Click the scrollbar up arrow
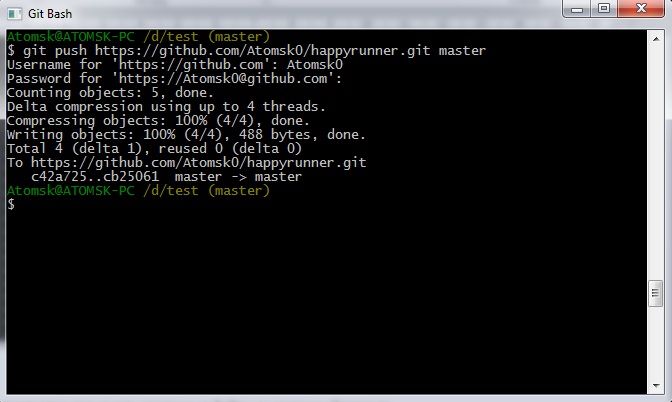The height and width of the screenshot is (402, 672). [656, 39]
